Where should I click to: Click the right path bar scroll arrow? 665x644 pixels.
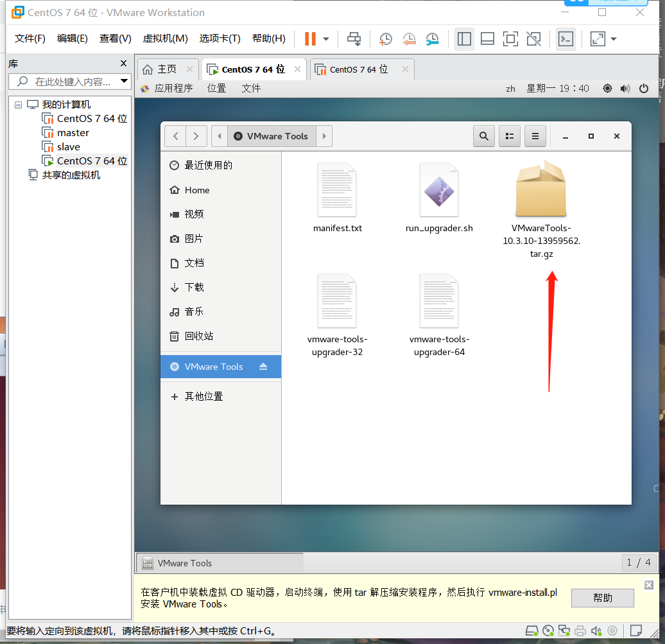tap(324, 136)
